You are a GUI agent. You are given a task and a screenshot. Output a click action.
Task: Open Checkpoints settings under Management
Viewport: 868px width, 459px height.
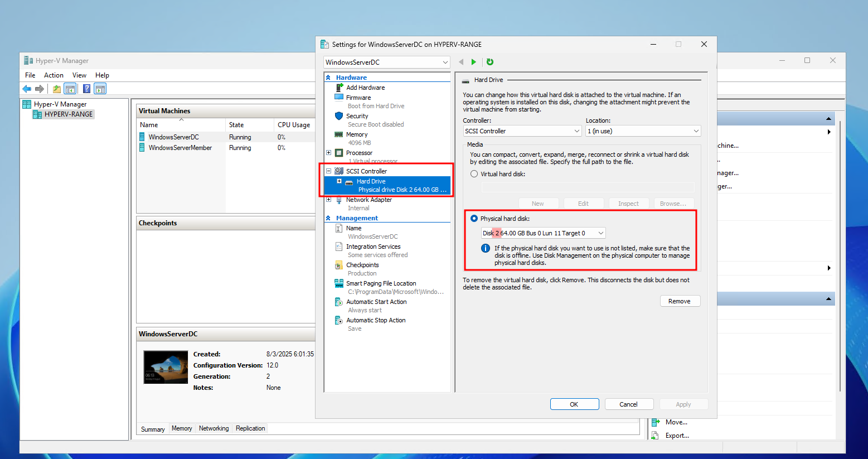pyautogui.click(x=362, y=265)
